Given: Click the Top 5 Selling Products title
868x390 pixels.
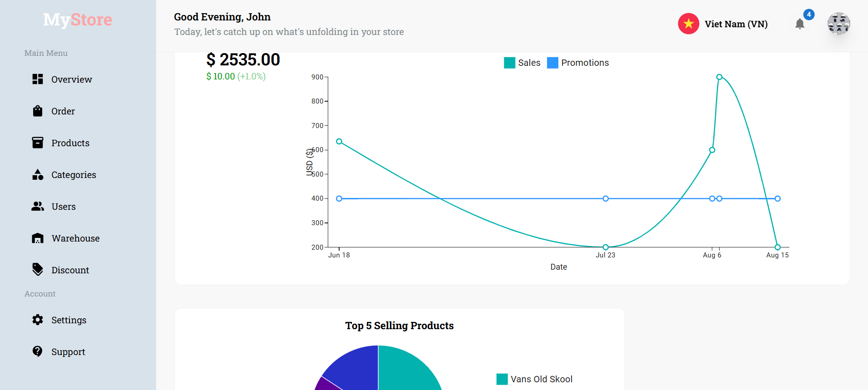Looking at the screenshot, I should pos(399,326).
